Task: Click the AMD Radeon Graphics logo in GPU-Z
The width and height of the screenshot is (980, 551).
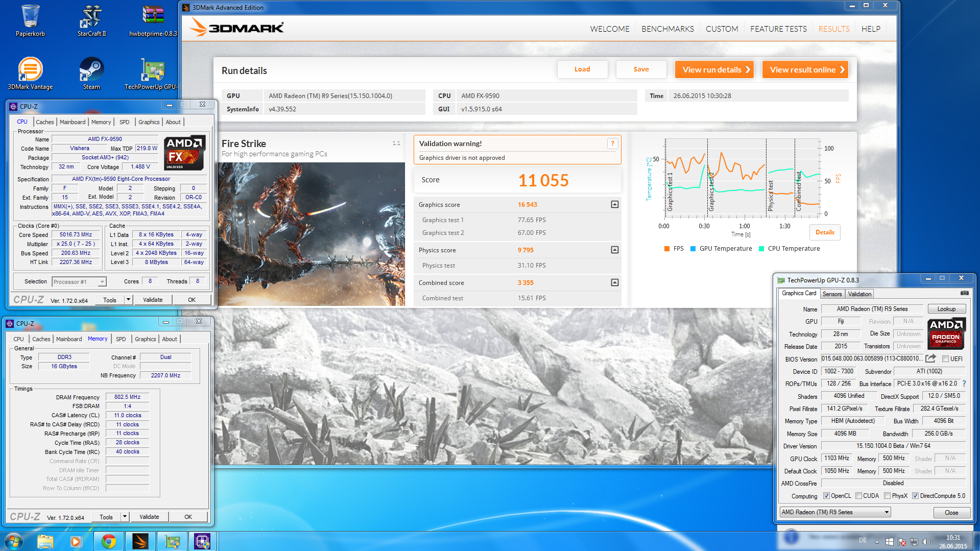Action: click(946, 332)
